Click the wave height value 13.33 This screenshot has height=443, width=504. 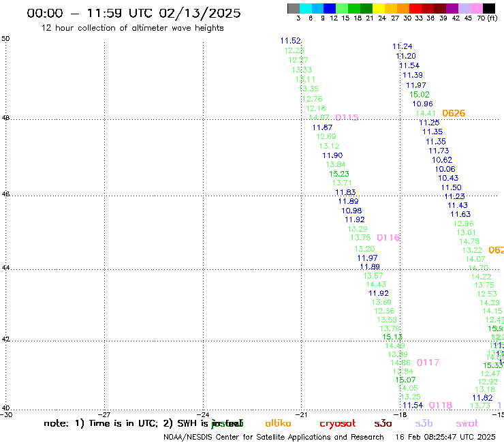(x=302, y=70)
